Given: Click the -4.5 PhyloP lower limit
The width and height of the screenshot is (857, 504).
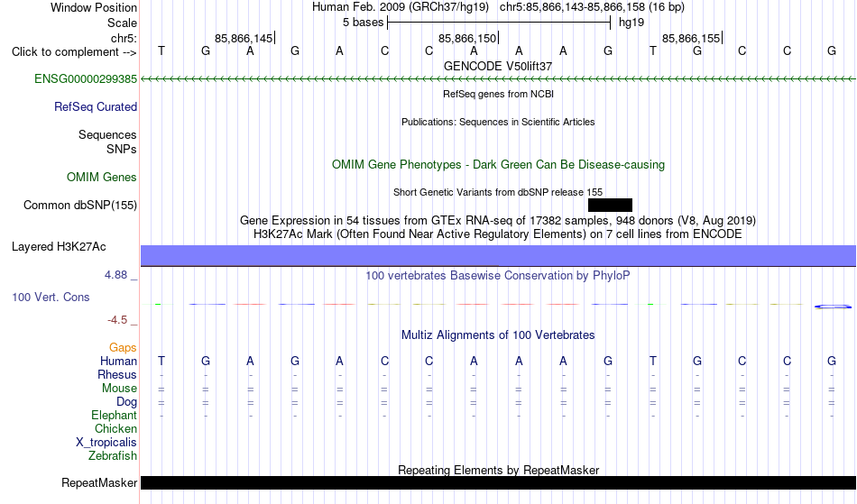Looking at the screenshot, I should click(x=117, y=320).
